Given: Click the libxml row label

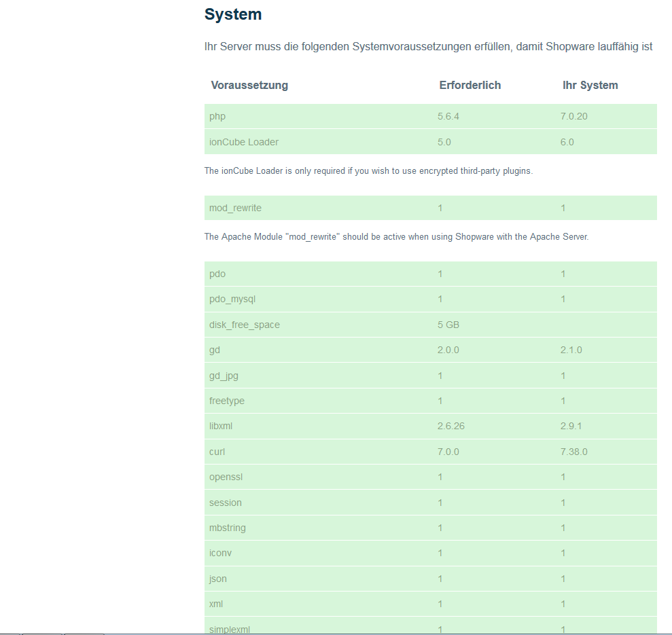Looking at the screenshot, I should (x=221, y=426).
